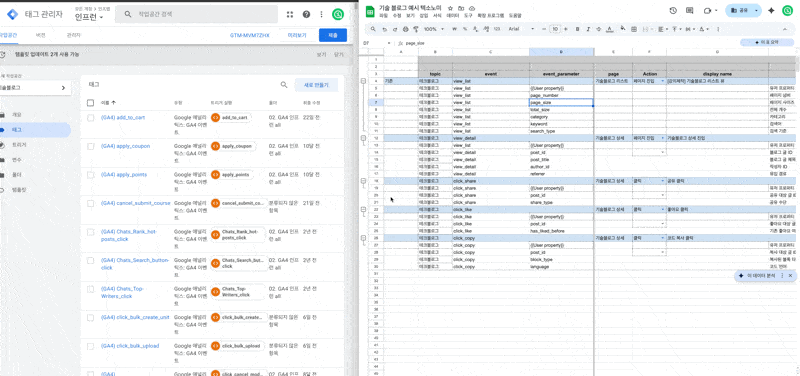
Task: Click Sheets redo icon
Action: (395, 29)
